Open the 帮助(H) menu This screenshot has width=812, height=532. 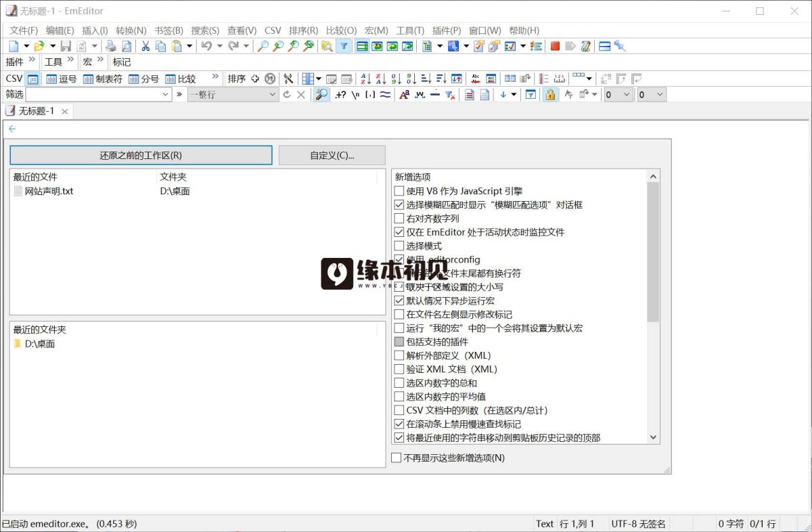pyautogui.click(x=524, y=30)
